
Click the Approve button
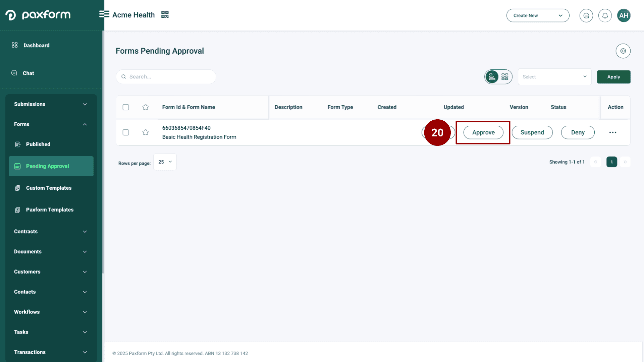483,132
